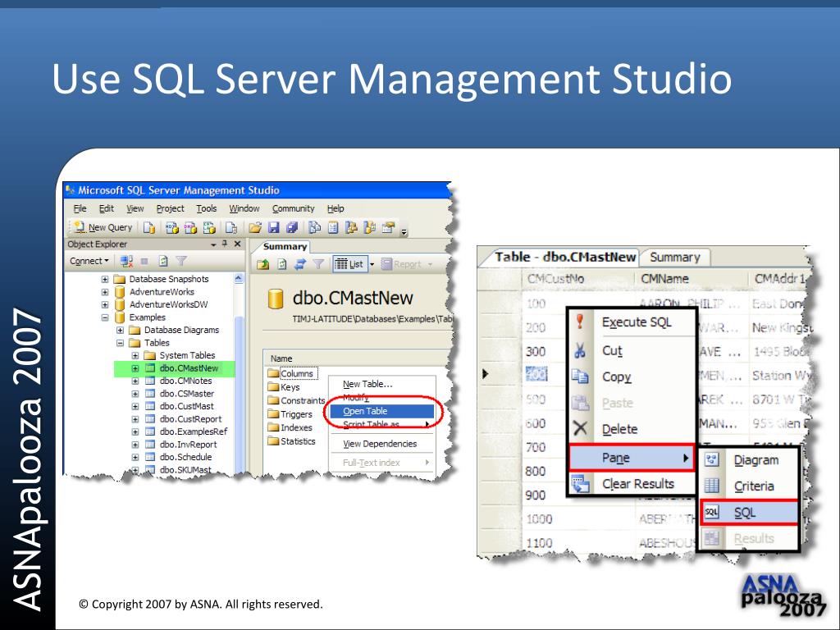Image resolution: width=840 pixels, height=630 pixels.
Task: Click the Object Explorer scrollbar up arrow
Action: click(x=239, y=279)
